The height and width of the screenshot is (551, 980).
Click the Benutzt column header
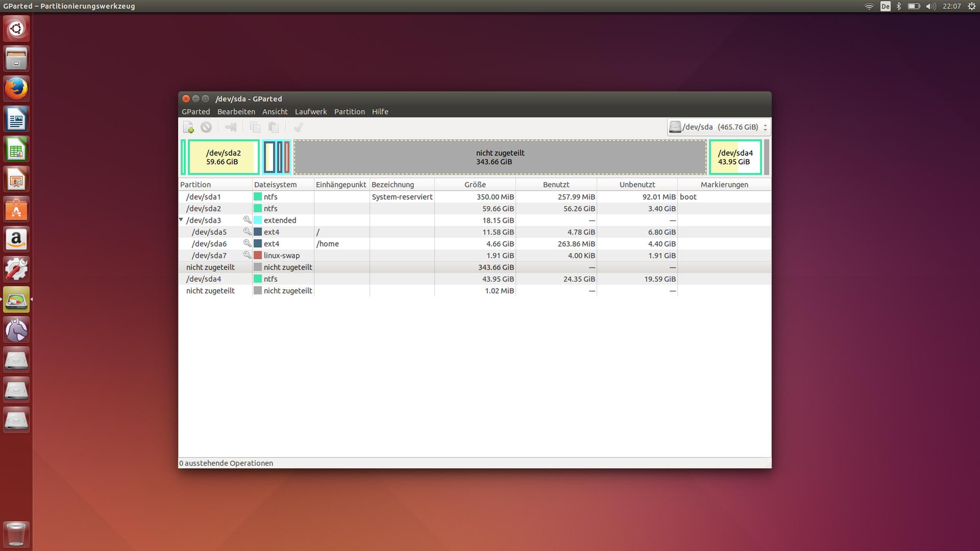(x=556, y=185)
